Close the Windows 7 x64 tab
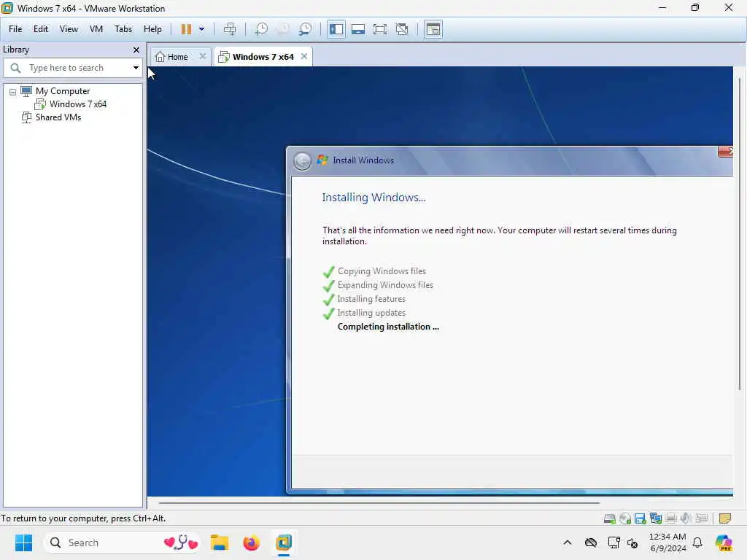747x560 pixels. pos(304,56)
